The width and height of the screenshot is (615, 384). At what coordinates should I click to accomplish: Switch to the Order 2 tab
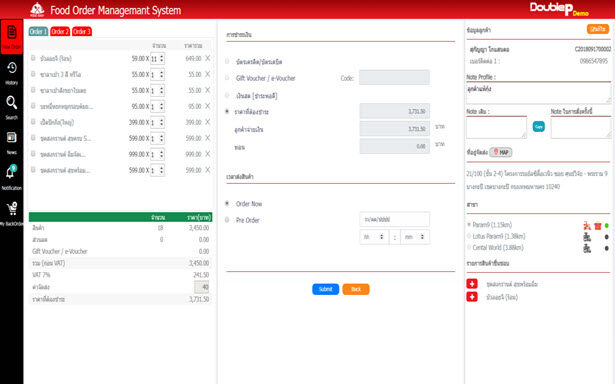pos(60,31)
